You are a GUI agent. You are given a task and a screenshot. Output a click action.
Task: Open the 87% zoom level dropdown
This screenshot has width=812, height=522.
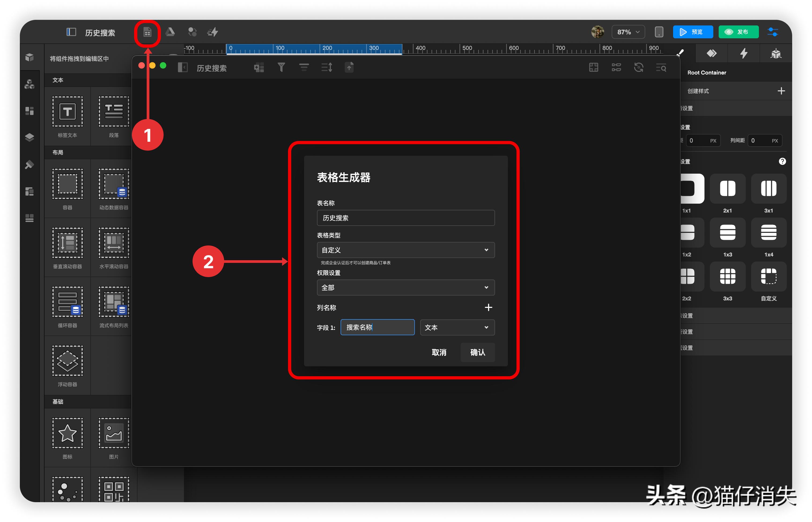coord(628,32)
